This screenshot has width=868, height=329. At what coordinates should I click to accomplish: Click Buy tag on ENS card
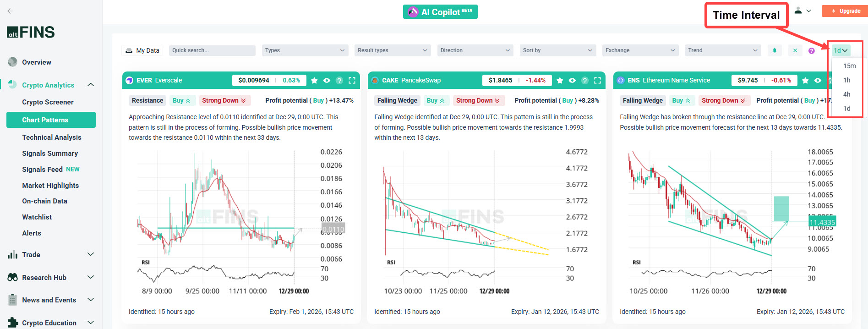point(681,100)
